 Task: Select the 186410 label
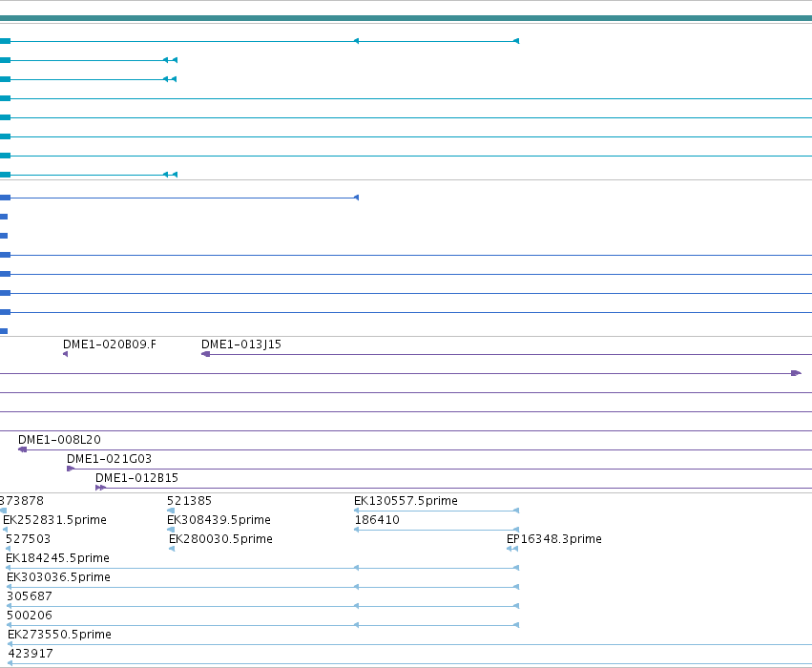point(377,520)
